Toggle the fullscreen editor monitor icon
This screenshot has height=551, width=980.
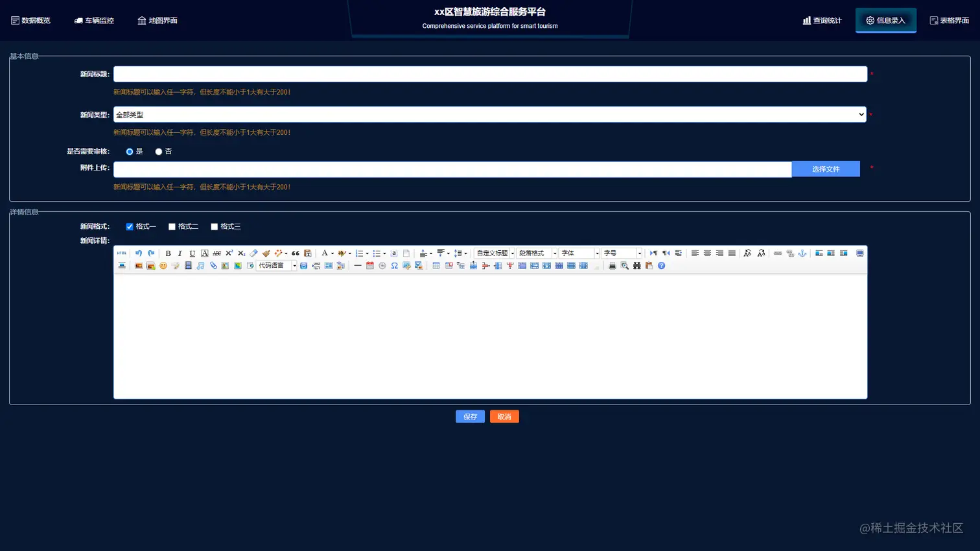[860, 253]
